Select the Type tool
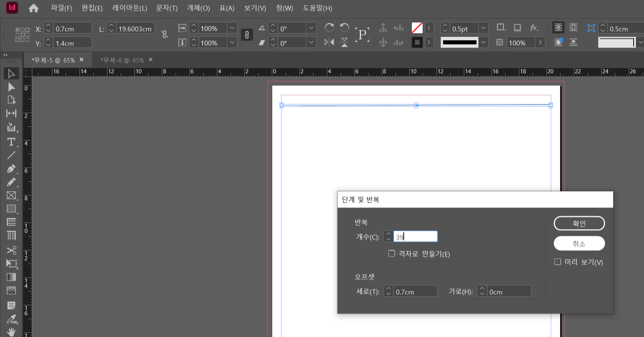This screenshot has width=644, height=337. (x=11, y=142)
